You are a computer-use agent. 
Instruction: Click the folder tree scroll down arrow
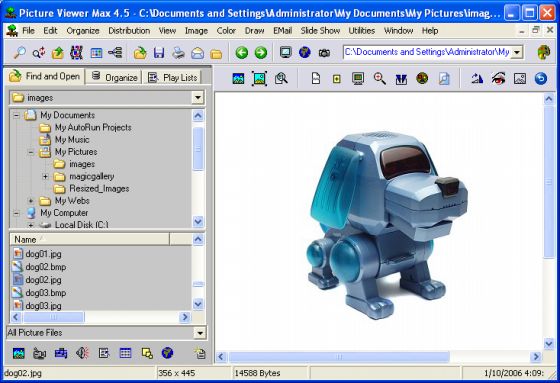[198, 222]
